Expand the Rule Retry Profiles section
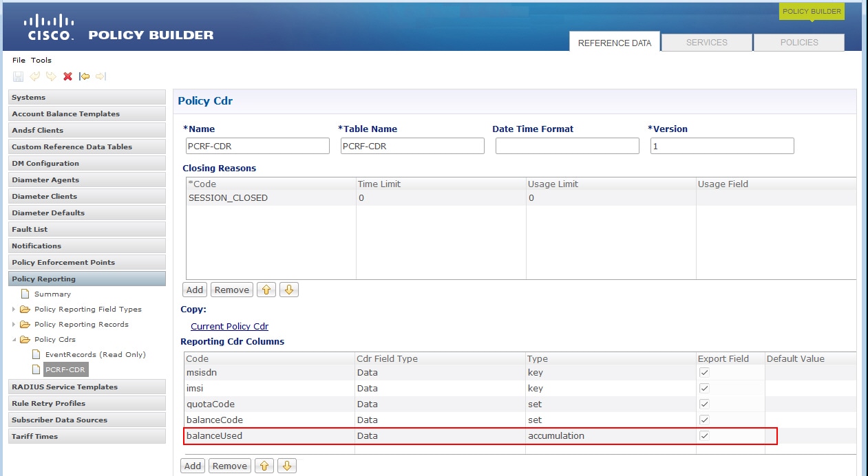868x476 pixels. coord(87,404)
